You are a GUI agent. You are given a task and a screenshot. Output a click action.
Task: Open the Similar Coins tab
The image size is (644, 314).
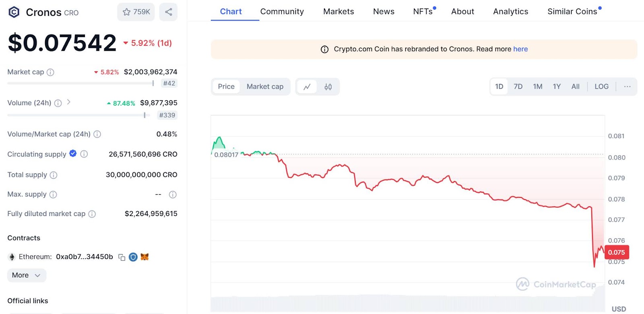pyautogui.click(x=573, y=12)
